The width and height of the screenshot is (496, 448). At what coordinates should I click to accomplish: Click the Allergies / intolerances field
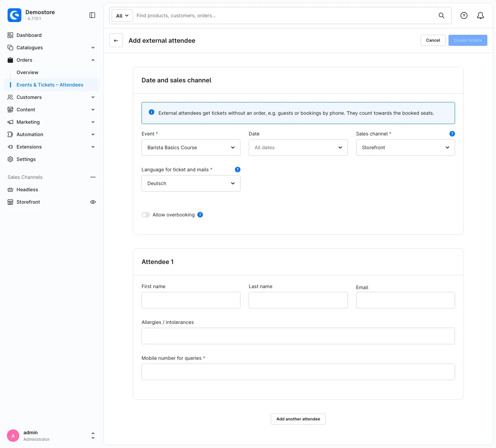click(298, 336)
